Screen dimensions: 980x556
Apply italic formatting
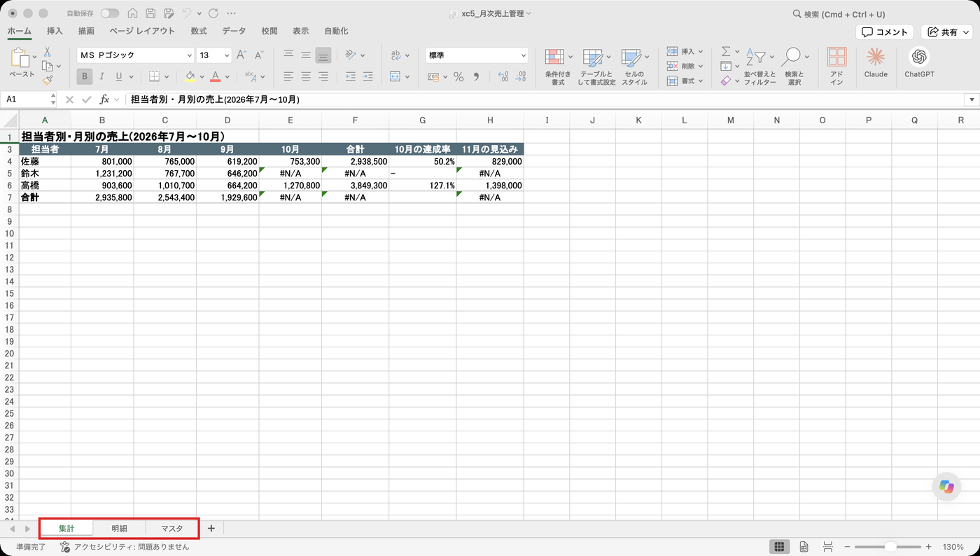102,76
